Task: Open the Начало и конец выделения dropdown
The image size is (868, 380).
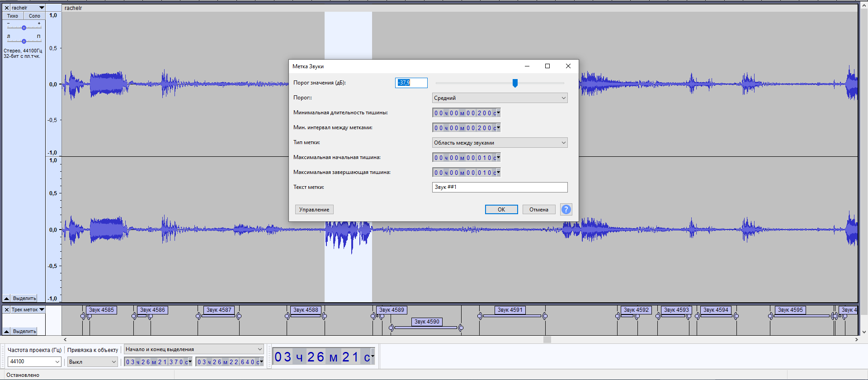Action: (x=193, y=349)
